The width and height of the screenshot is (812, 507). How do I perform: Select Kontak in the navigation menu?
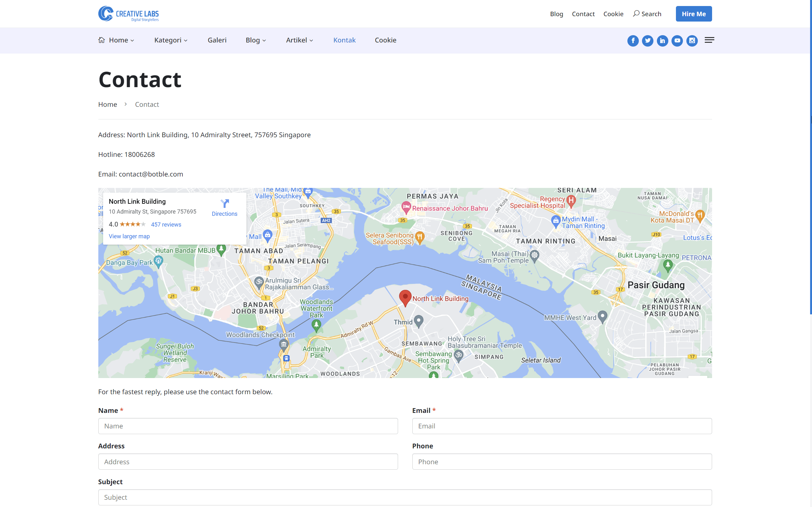pyautogui.click(x=344, y=40)
